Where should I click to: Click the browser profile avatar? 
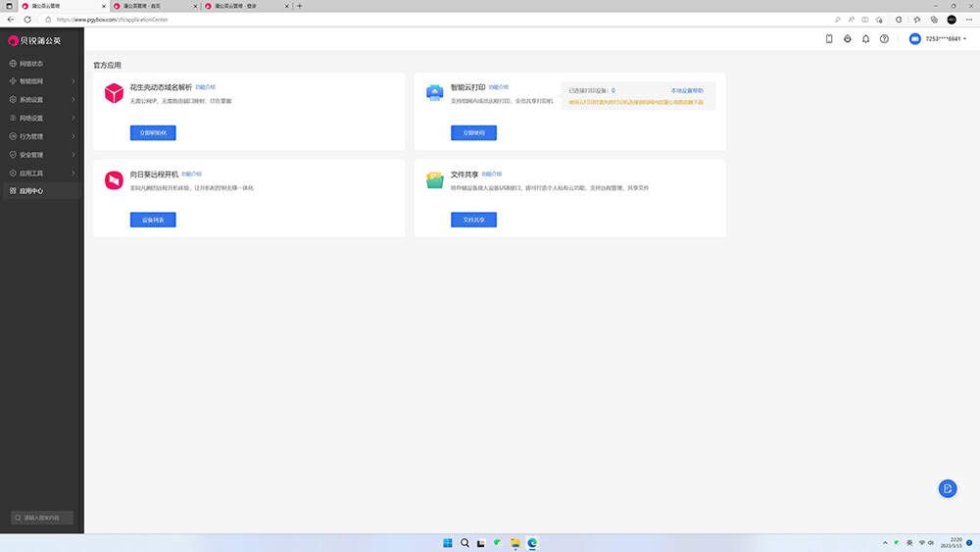pos(952,20)
